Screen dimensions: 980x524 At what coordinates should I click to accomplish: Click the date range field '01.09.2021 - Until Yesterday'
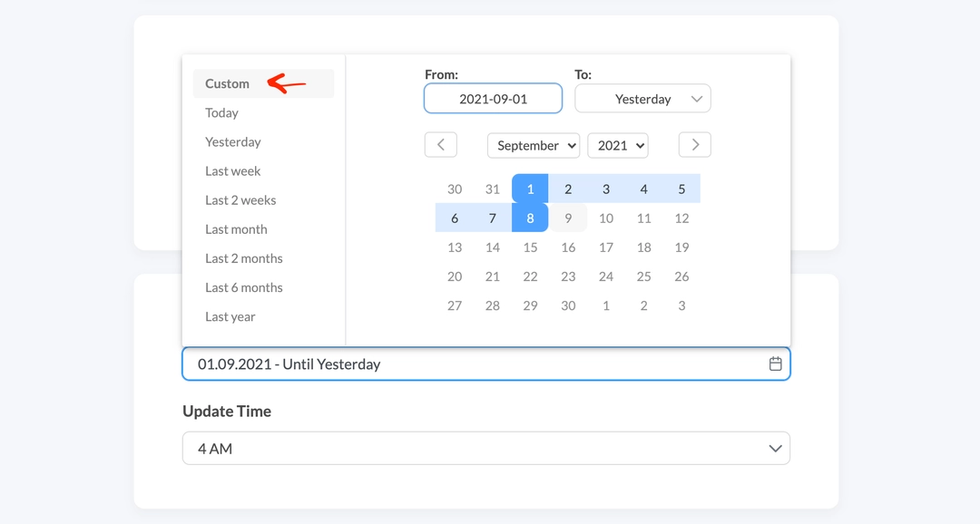coord(486,364)
